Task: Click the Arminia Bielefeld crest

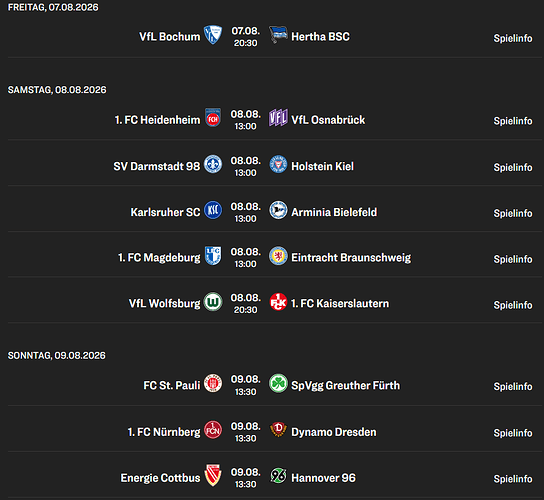Action: coord(278,210)
